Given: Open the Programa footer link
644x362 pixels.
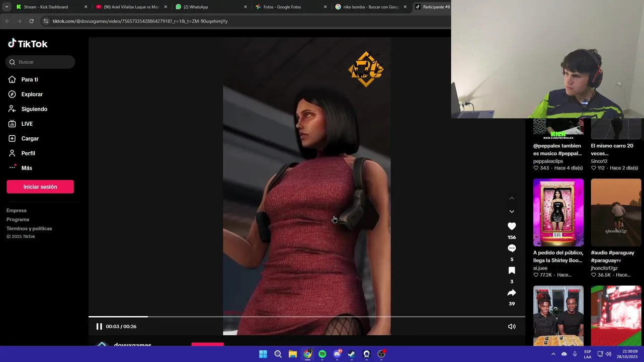Looking at the screenshot, I should (18, 220).
